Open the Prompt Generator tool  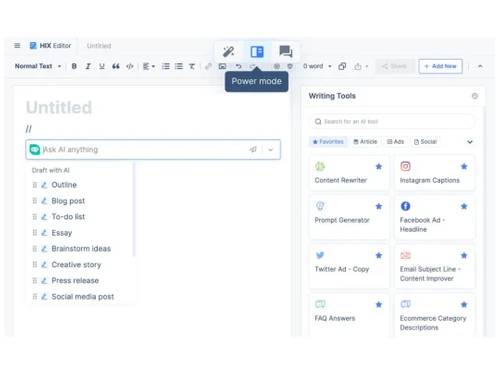click(349, 217)
